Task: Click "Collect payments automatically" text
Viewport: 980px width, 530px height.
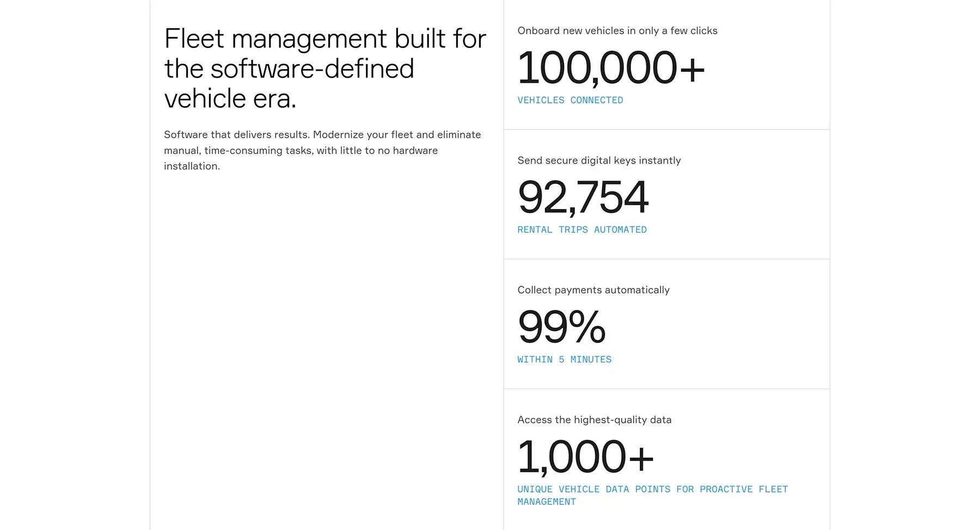Action: point(593,290)
